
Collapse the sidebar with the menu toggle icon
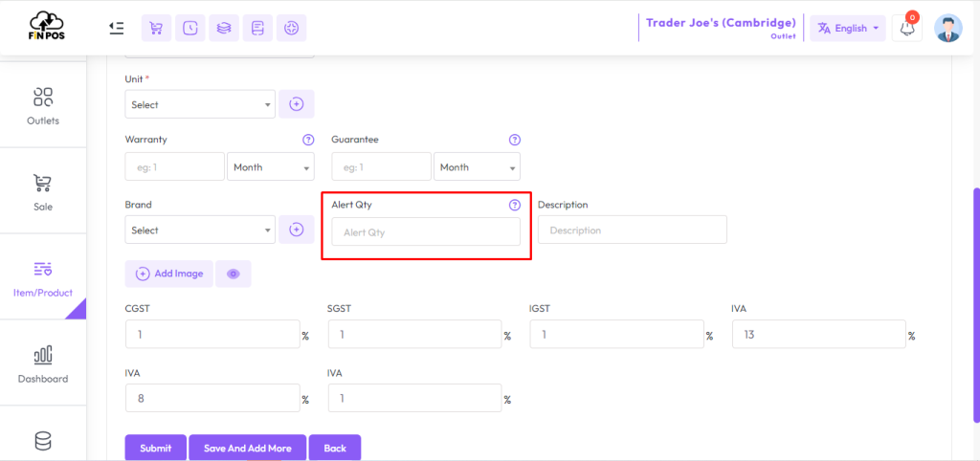116,28
